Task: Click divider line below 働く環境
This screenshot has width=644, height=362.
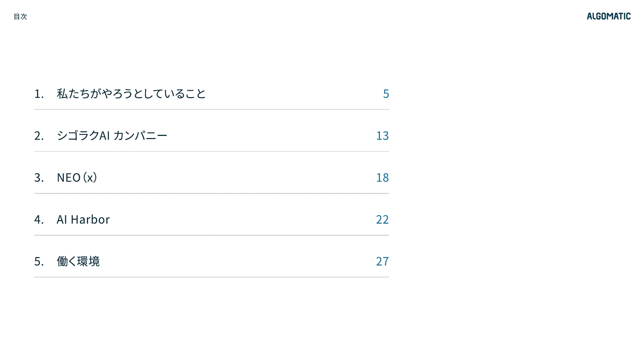Action: (212, 277)
